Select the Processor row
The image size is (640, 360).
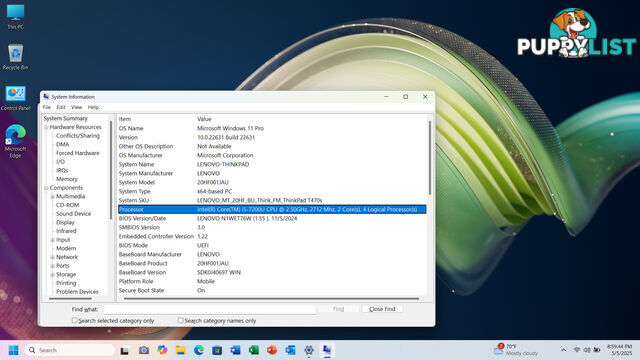[x=272, y=209]
